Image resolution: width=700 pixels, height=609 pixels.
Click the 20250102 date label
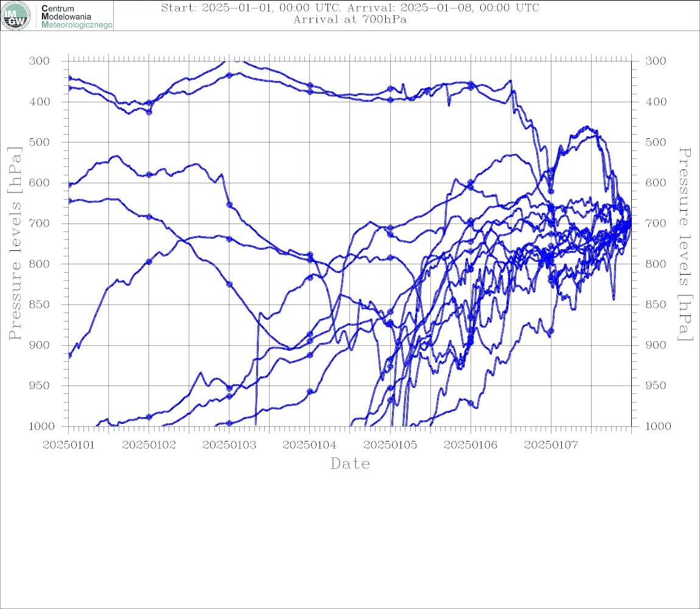click(x=149, y=445)
